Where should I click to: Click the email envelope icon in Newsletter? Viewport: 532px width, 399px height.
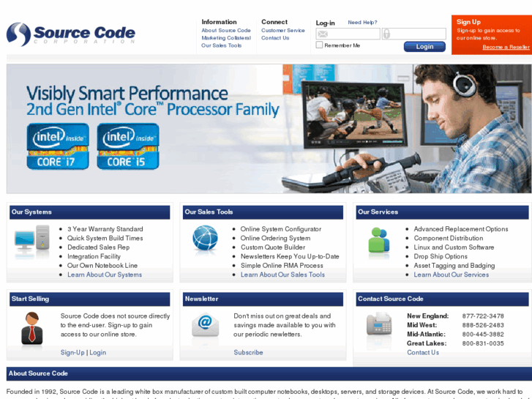pyautogui.click(x=206, y=325)
